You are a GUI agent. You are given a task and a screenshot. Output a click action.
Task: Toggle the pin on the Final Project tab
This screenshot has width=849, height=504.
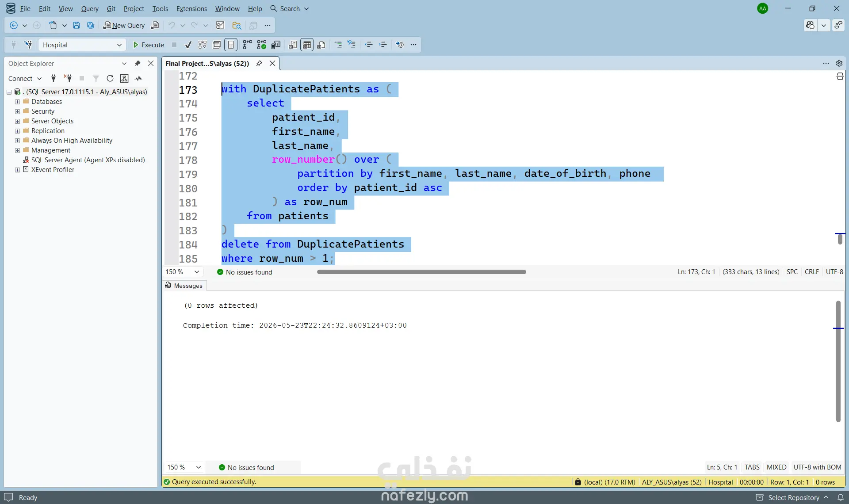click(259, 63)
